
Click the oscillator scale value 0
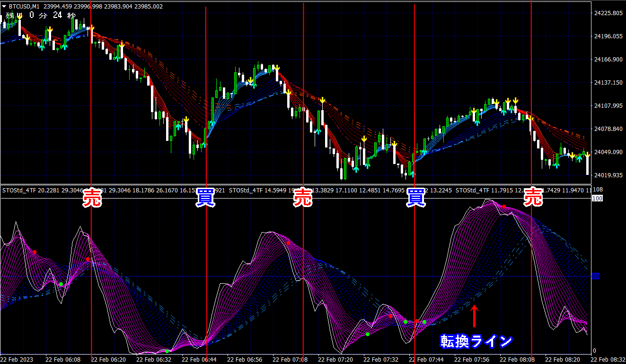coord(595,350)
